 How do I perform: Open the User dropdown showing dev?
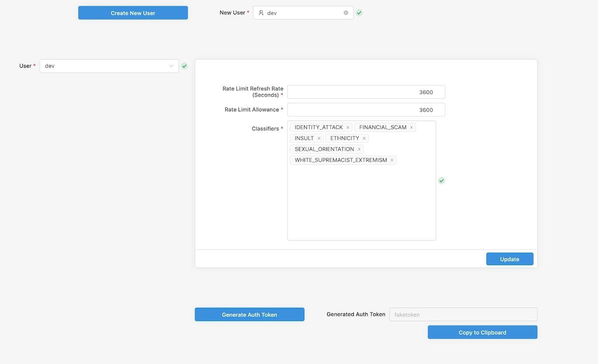pyautogui.click(x=105, y=66)
